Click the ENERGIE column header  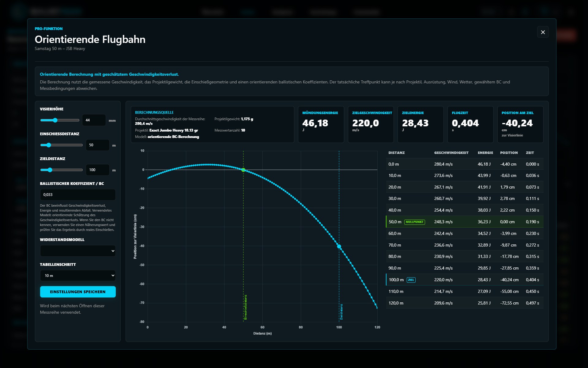click(485, 153)
